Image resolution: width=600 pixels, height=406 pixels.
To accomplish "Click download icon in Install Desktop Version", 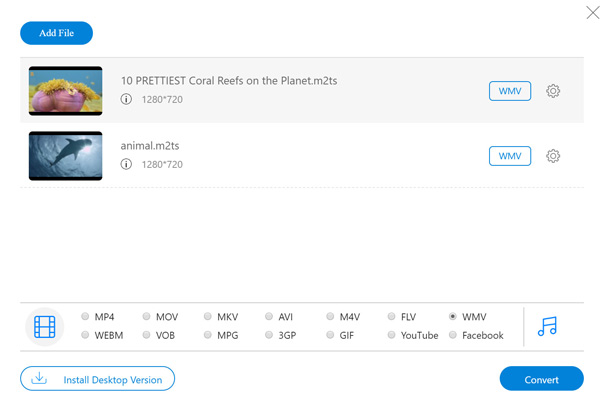I will (x=40, y=379).
